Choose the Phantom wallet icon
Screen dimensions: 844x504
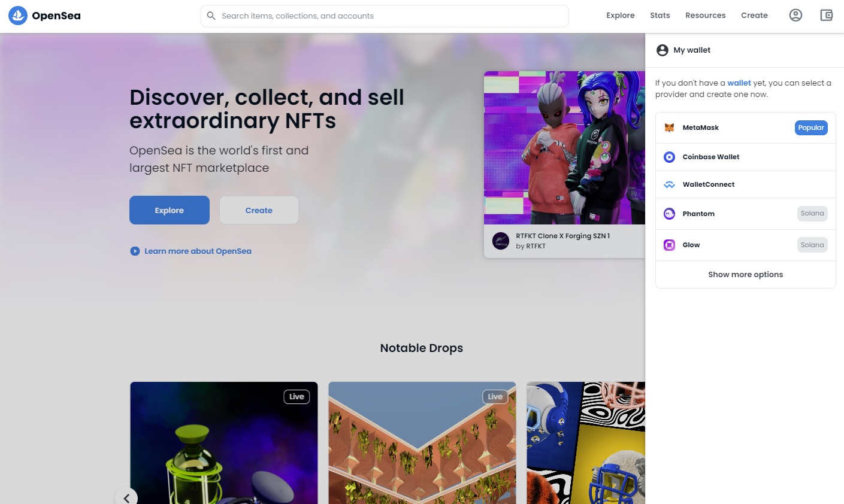click(x=669, y=214)
